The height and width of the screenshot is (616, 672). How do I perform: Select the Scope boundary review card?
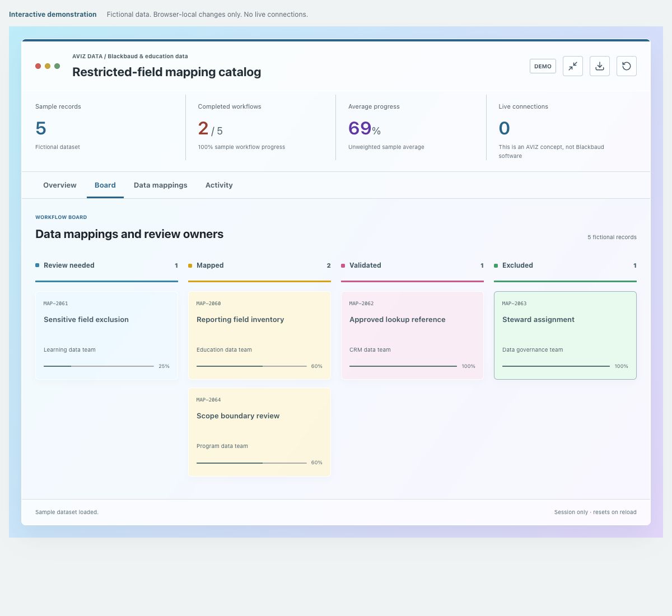point(259,432)
